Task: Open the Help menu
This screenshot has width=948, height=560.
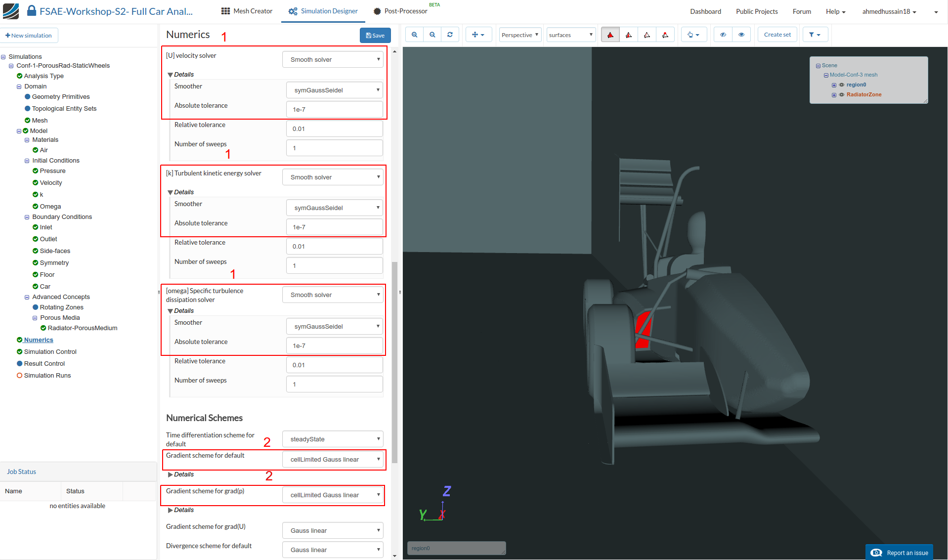Action: coord(835,11)
